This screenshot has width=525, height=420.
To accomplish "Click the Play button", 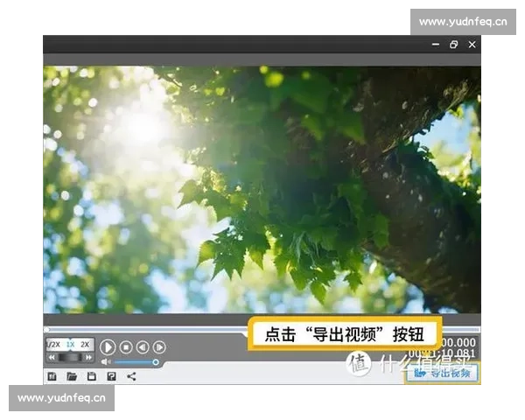I will 108,347.
